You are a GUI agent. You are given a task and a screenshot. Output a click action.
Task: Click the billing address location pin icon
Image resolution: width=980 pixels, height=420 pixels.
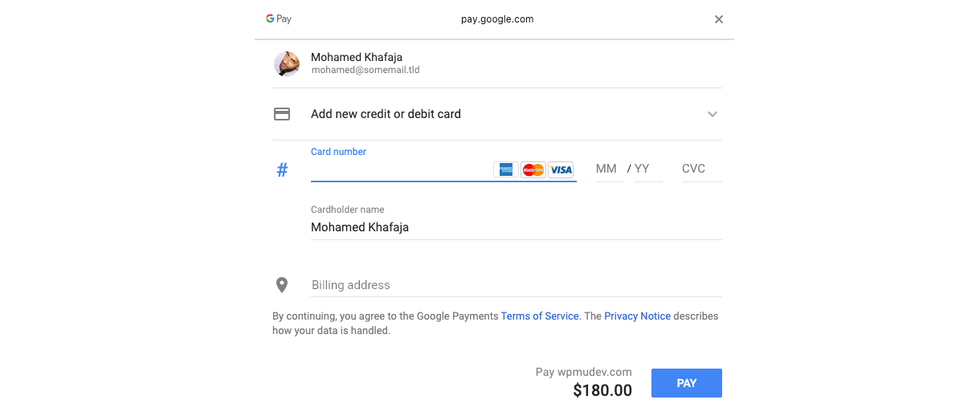[x=282, y=284]
